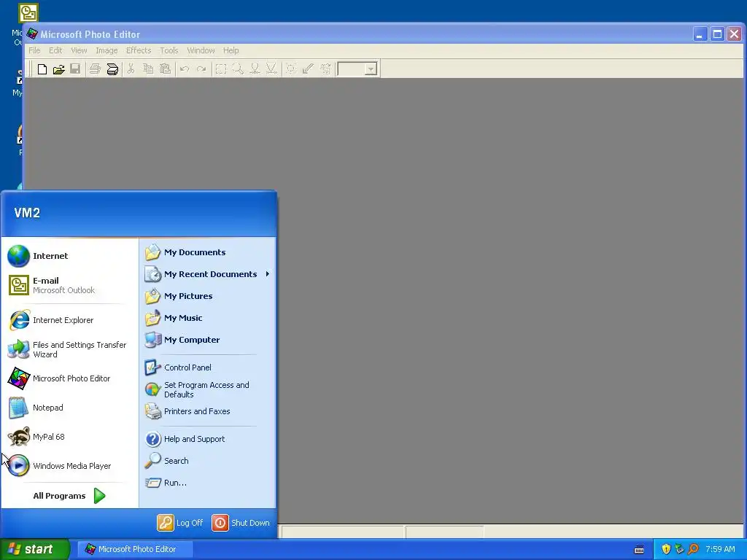Select the Smudge tool icon
This screenshot has height=560, width=747.
pyautogui.click(x=255, y=69)
